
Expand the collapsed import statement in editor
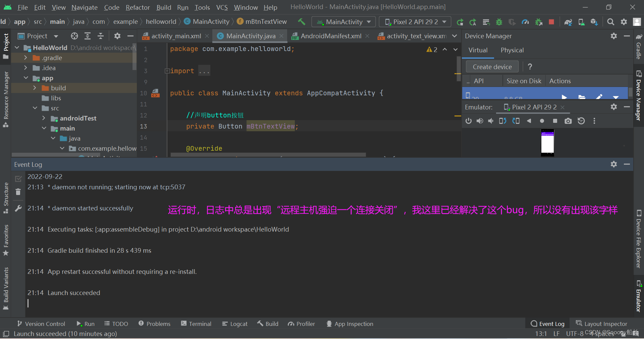point(167,71)
